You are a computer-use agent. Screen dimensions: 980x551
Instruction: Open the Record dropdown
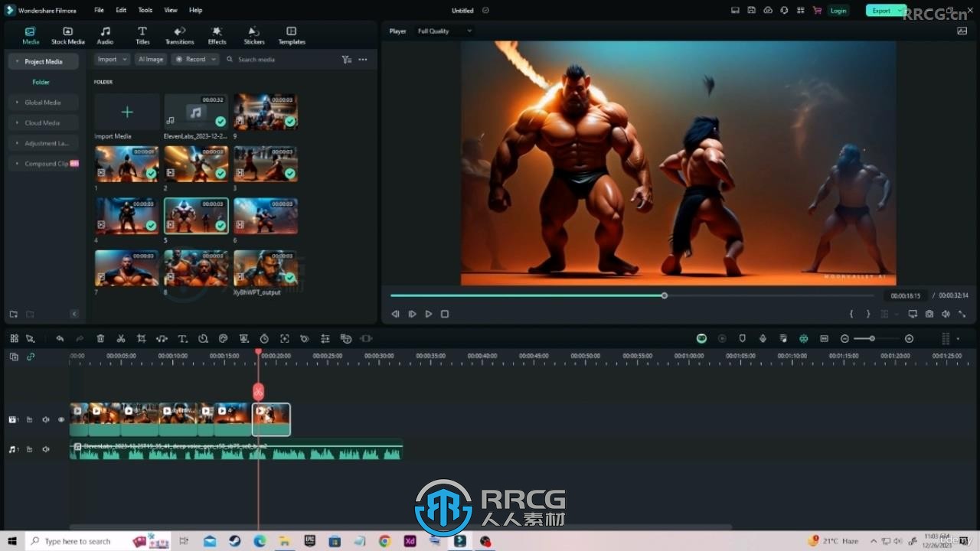(195, 59)
